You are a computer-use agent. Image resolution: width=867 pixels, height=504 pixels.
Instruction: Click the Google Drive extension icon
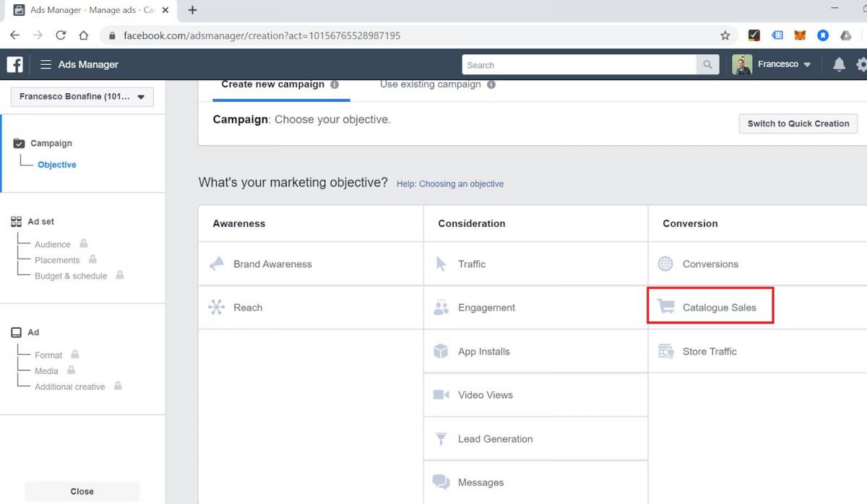click(845, 35)
